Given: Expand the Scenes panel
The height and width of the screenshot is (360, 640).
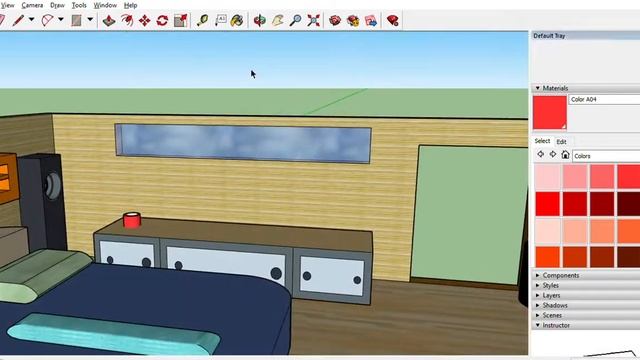Looking at the screenshot, I should point(538,315).
